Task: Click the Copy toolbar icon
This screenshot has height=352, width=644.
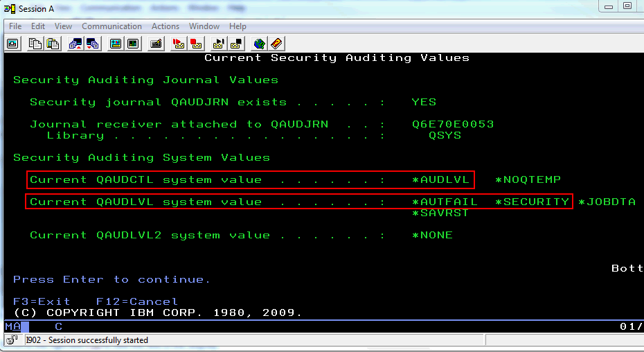Action: point(35,44)
